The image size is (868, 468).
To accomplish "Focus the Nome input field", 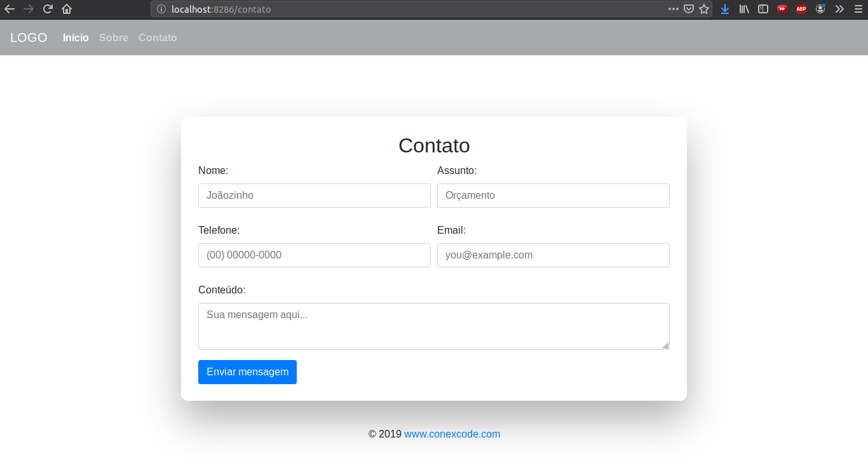I will click(315, 196).
